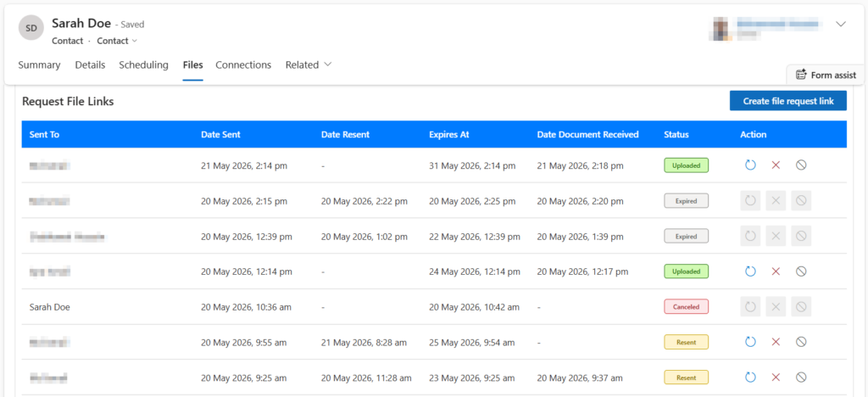Click greyed circle-slash icon in 20 May 2:15 pm row
Viewport: 868px width, 397px height.
[801, 200]
